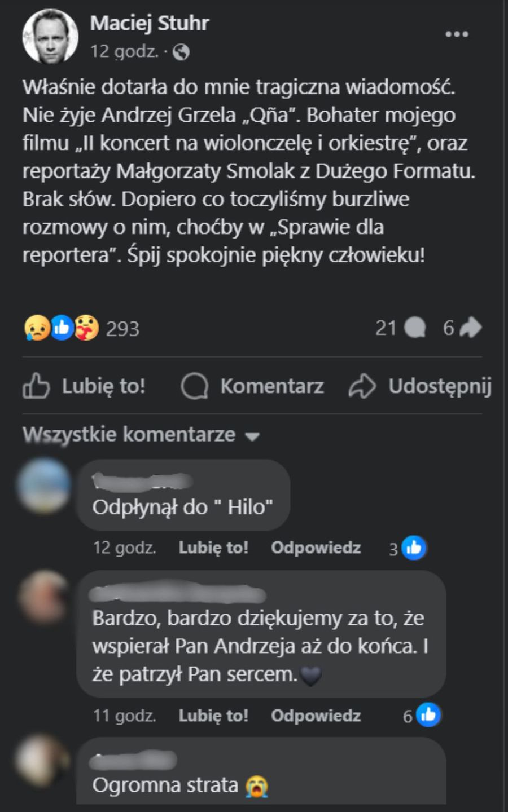Click the blue like reaction icon
Screen dimensions: 508x812
pos(62,328)
